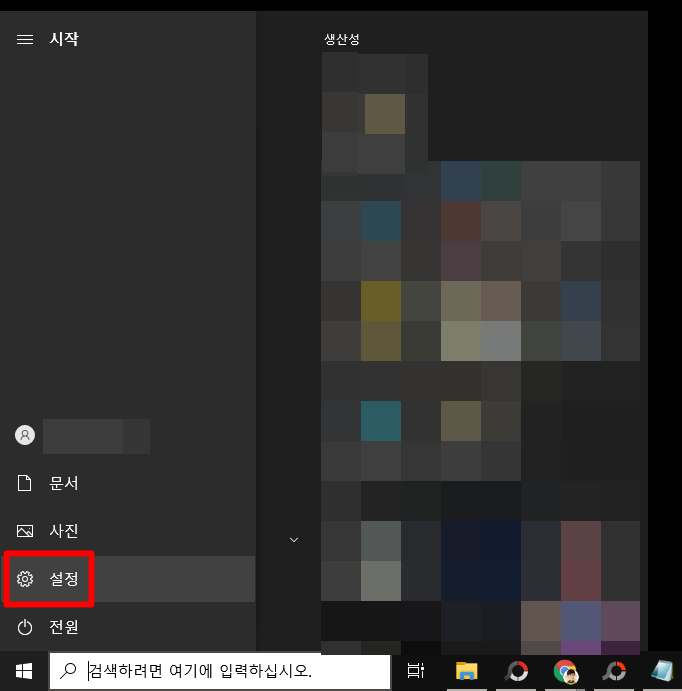Open File Explorer from the taskbar
This screenshot has width=682, height=691.
pyautogui.click(x=467, y=671)
